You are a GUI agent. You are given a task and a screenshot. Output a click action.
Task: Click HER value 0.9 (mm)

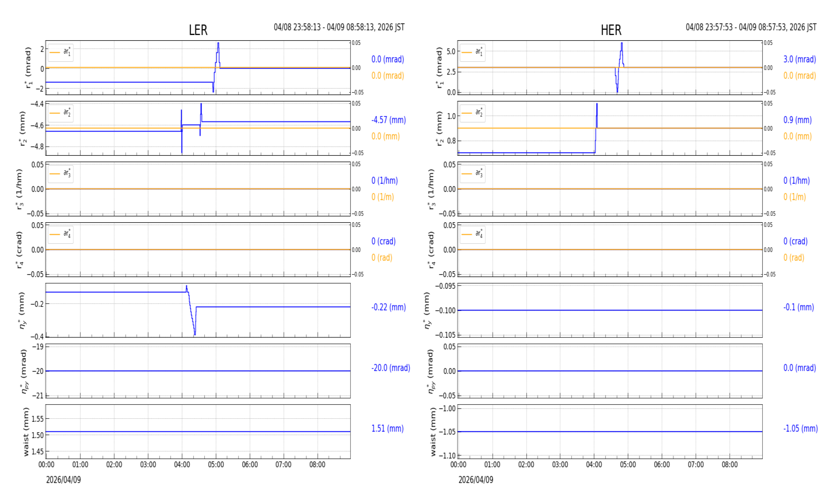pos(797,120)
